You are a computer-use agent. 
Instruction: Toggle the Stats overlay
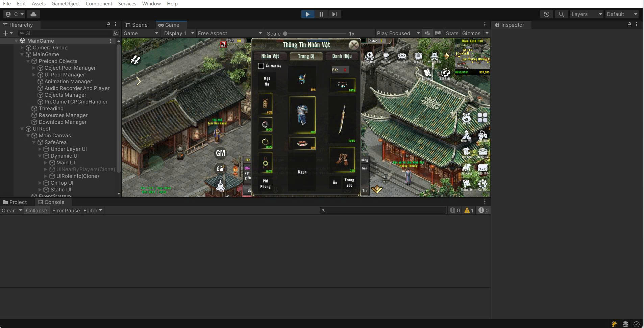[x=452, y=33]
